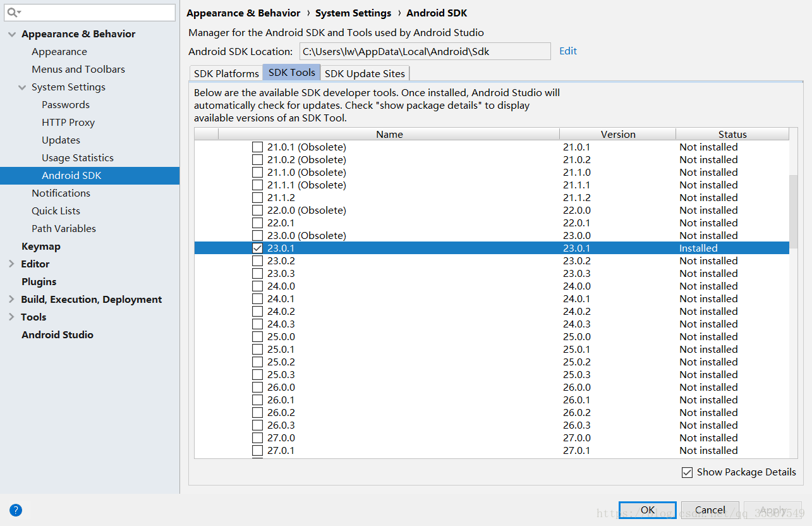
Task: Check the 24.0.3 build tools checkbox
Action: coord(257,324)
